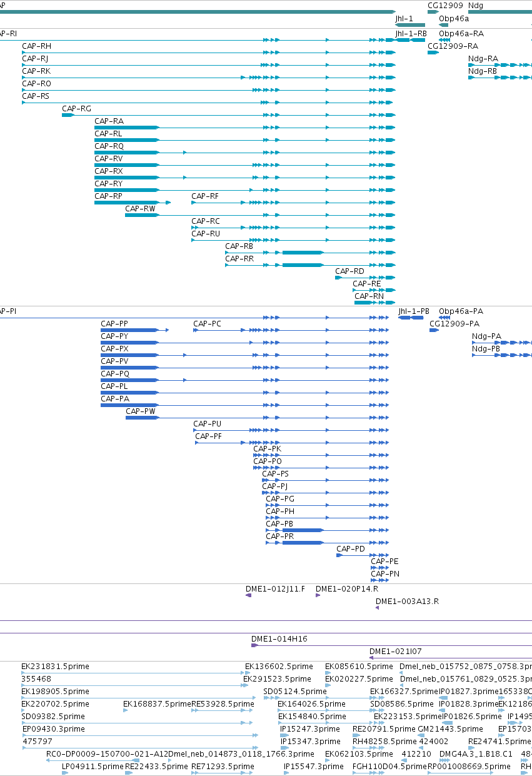The height and width of the screenshot is (776, 532).
Task: Select the DME1-012J11.F clone label
Action: coord(276,589)
